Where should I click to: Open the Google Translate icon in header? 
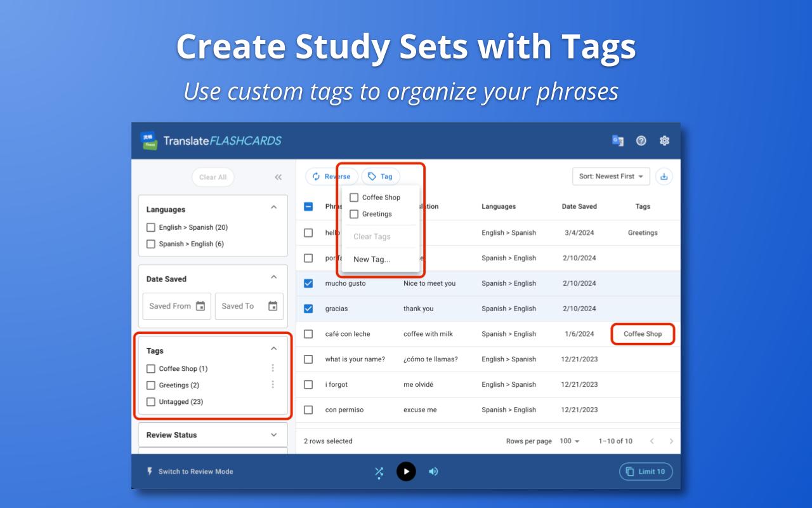pyautogui.click(x=617, y=141)
